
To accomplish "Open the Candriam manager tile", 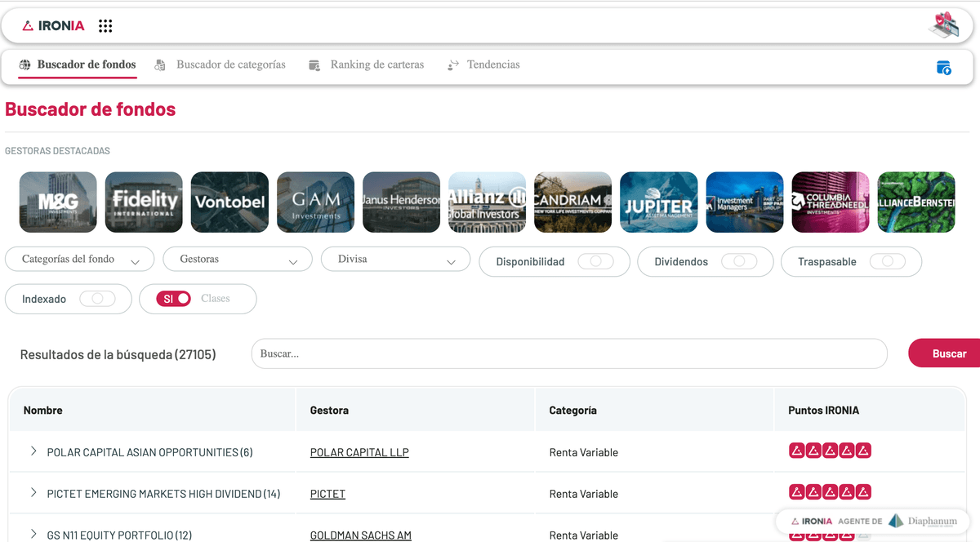I will pos(573,202).
